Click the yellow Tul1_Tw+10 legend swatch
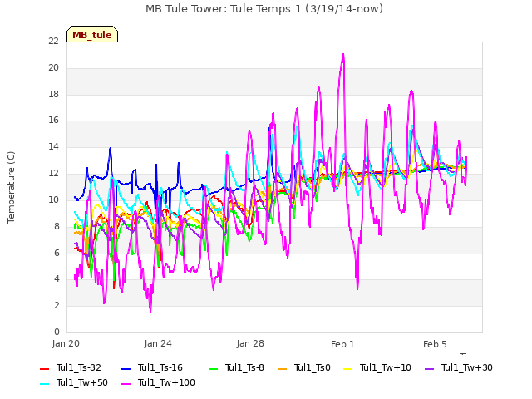532x399 pixels. pyautogui.click(x=347, y=368)
